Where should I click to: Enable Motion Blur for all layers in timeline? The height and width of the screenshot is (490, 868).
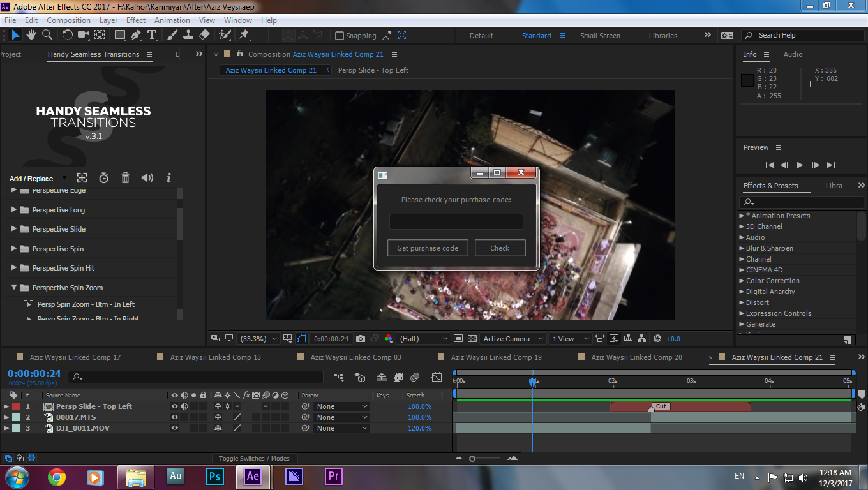(x=415, y=377)
